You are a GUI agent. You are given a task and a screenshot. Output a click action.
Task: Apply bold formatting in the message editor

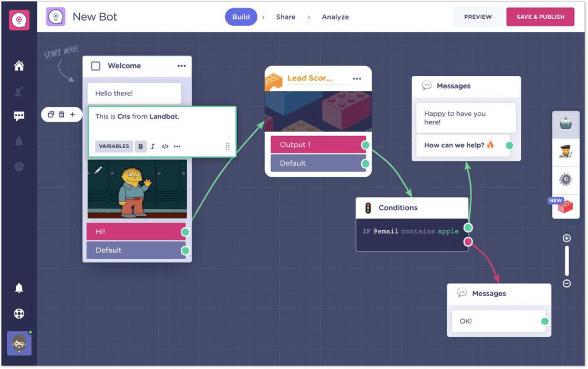[x=141, y=146]
